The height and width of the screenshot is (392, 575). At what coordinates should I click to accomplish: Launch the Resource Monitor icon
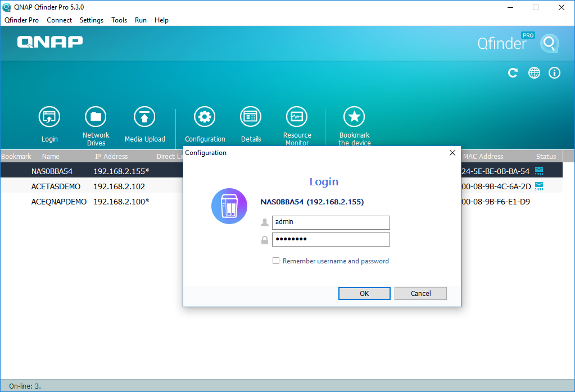click(297, 117)
